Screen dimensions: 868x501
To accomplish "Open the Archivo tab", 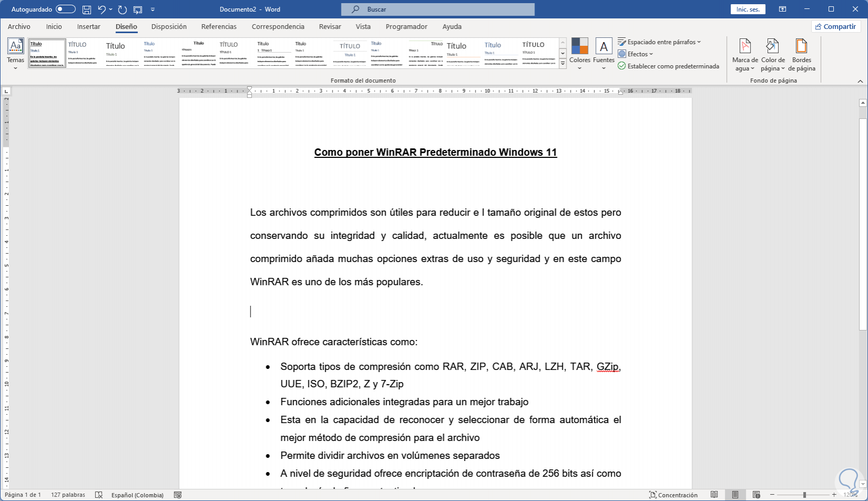I will tap(19, 26).
